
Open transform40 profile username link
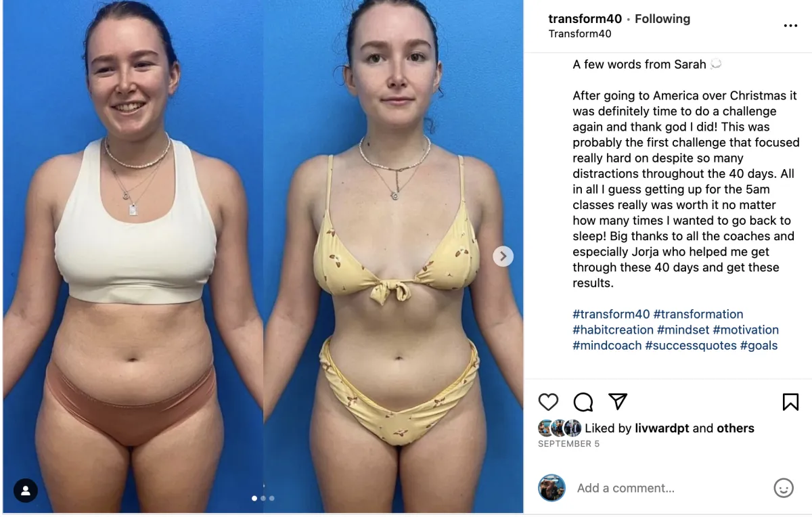click(585, 19)
